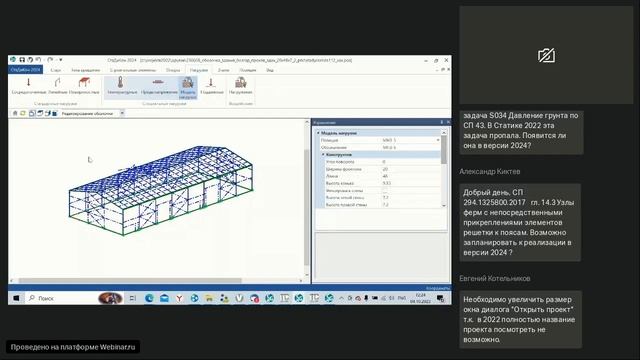Activate the highlighted load model tool
The width and height of the screenshot is (640, 360).
point(188,87)
